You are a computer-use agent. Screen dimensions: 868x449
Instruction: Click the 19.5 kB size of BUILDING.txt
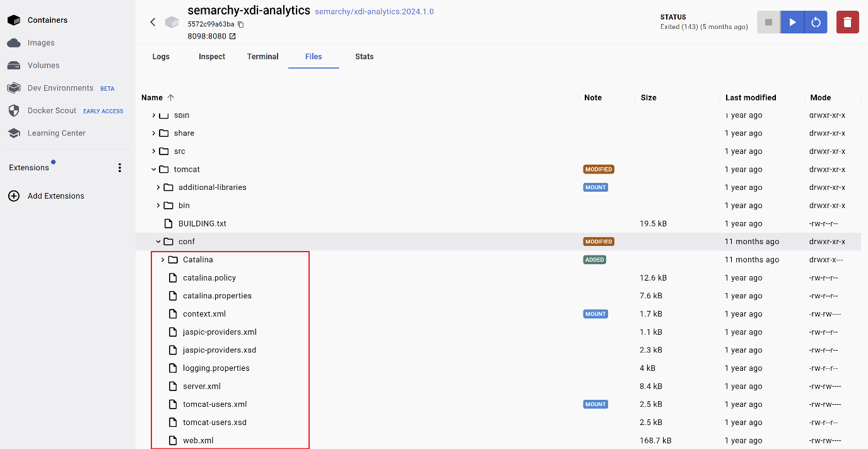654,224
